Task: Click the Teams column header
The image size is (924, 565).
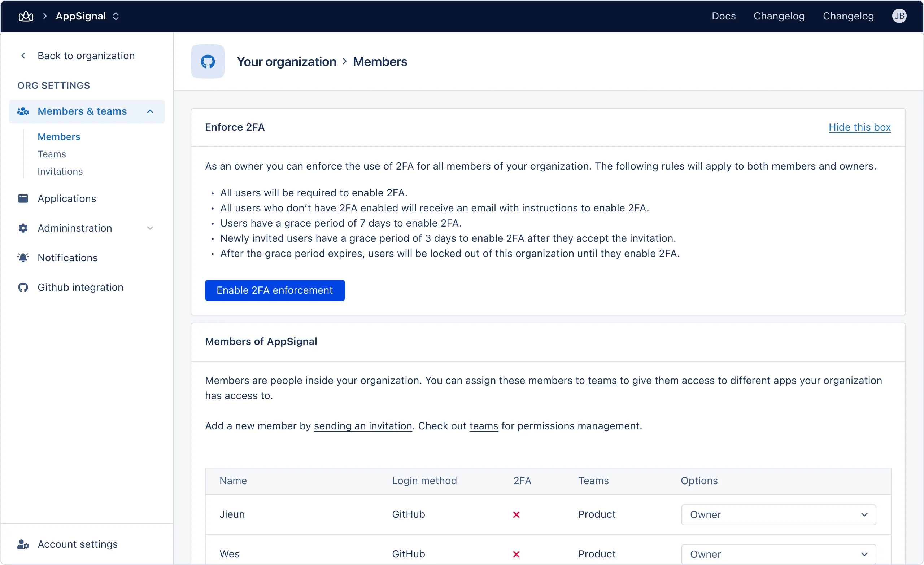Action: (593, 481)
